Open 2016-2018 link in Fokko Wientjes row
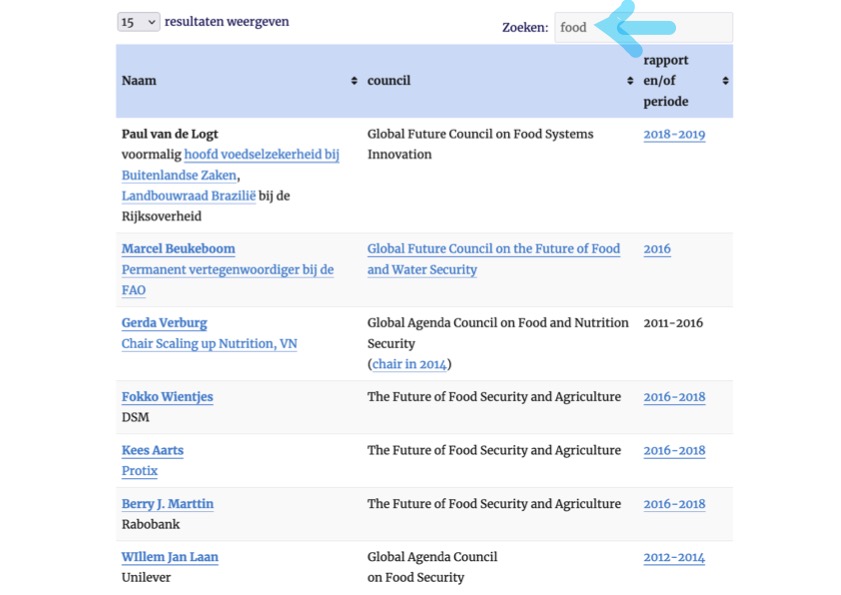 click(674, 397)
